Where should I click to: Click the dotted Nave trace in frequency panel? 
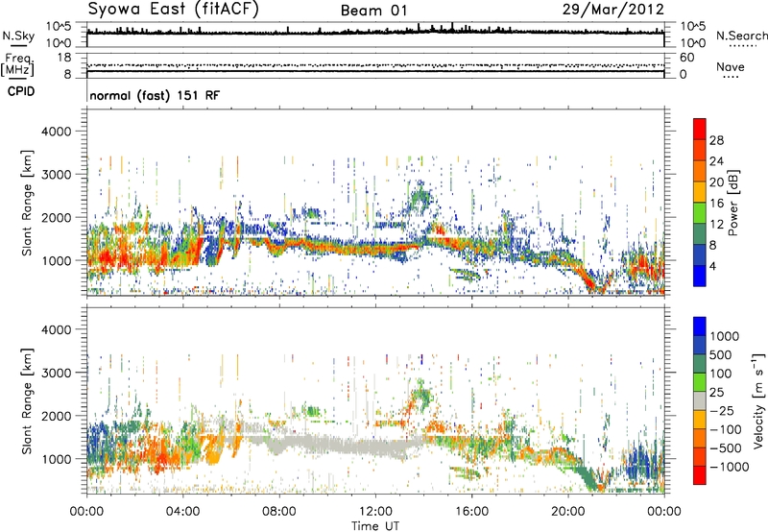tap(375, 64)
